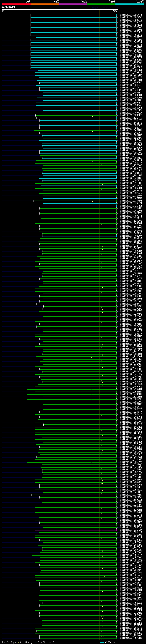Screen dimensions: 146x644
Task: Select label UniRef100_C6P712
Action: click(x=131, y=578)
